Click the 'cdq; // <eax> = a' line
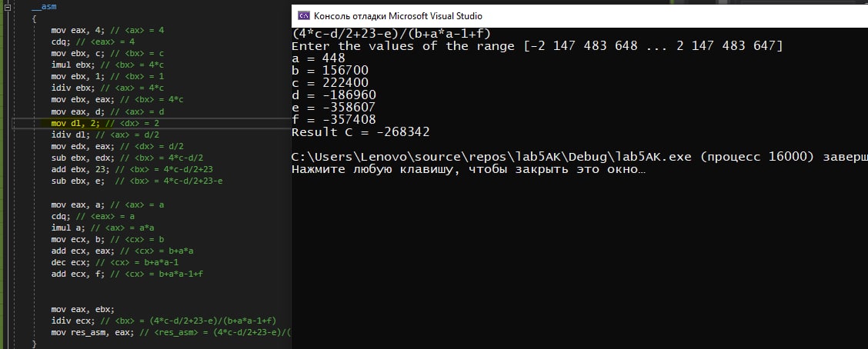Image resolution: width=868 pixels, height=349 pixels. pos(93,216)
